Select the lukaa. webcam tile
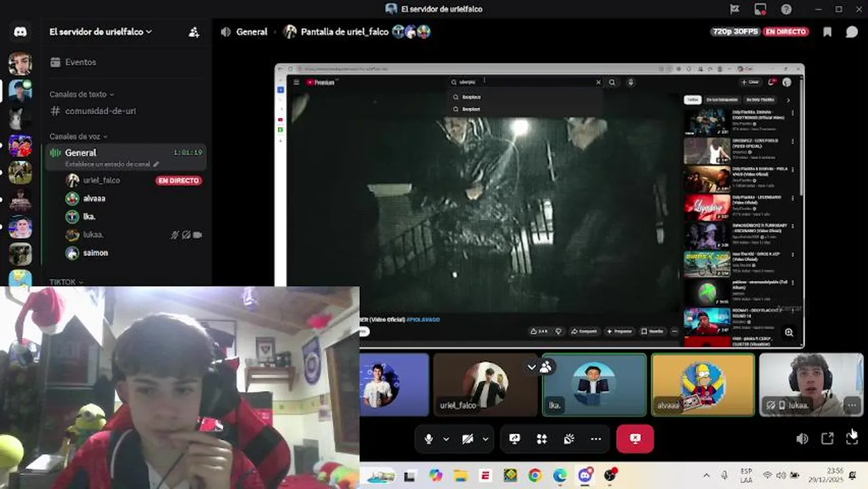 (x=811, y=384)
